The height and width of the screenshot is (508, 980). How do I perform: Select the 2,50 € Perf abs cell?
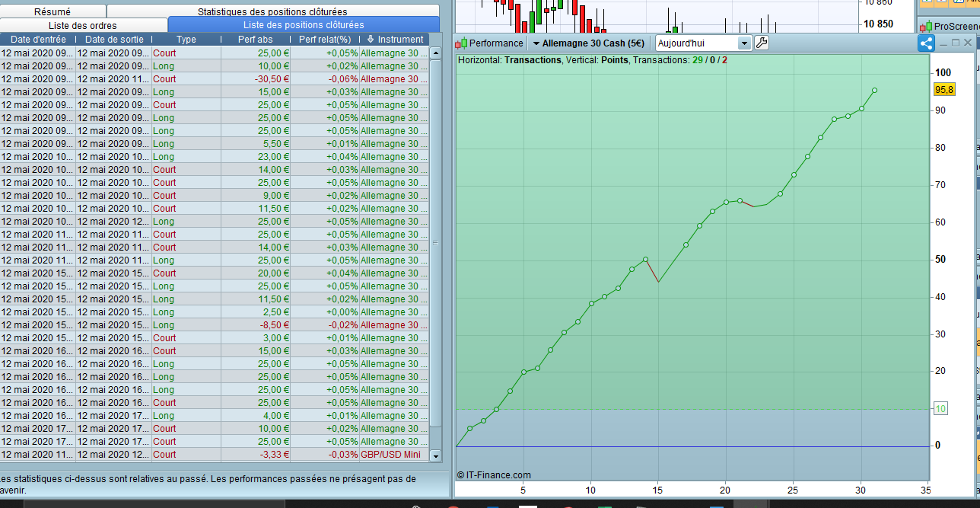(x=256, y=312)
